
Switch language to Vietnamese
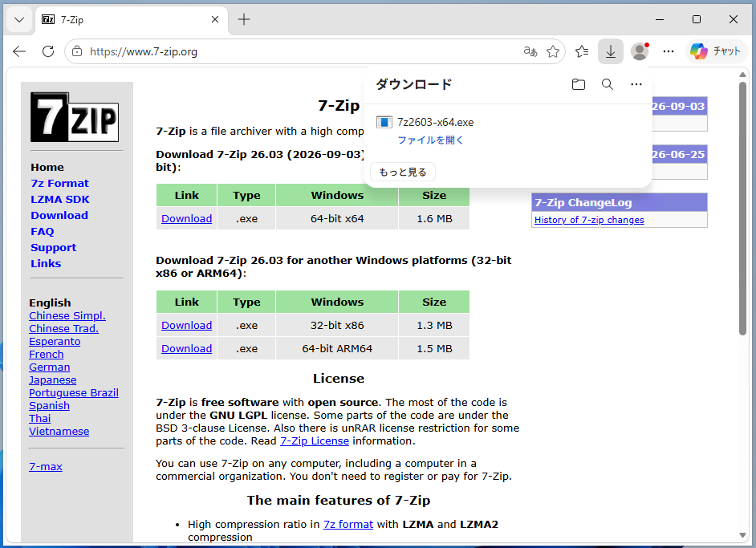[x=59, y=432]
